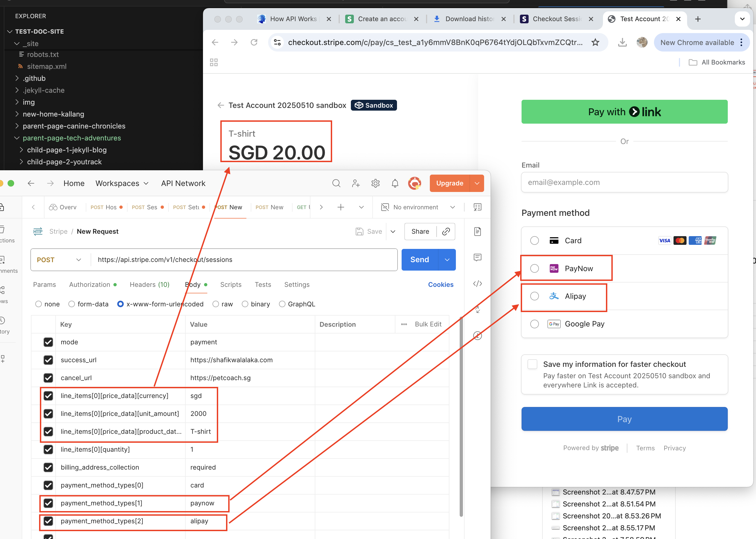The image size is (756, 539).
Task: Bookmark page with the star icon
Action: (595, 42)
